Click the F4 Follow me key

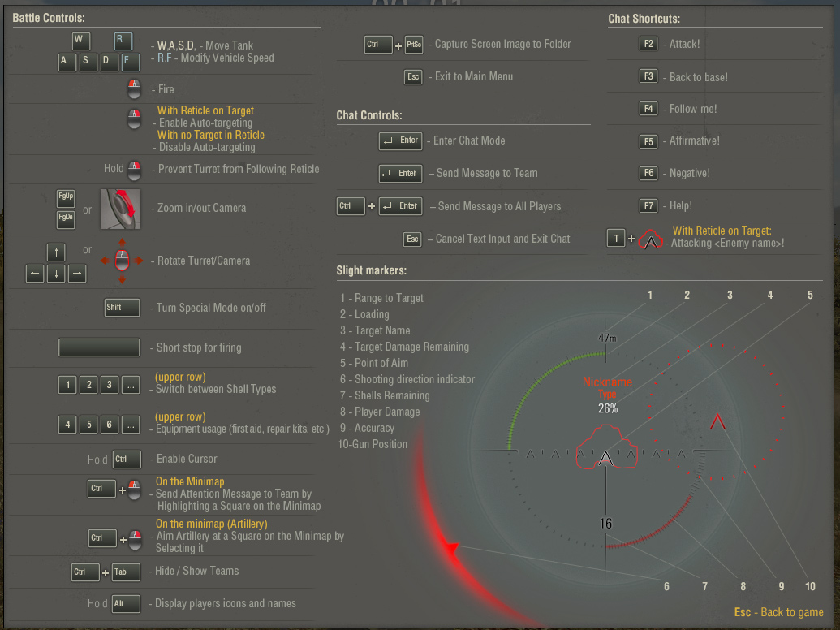[648, 109]
